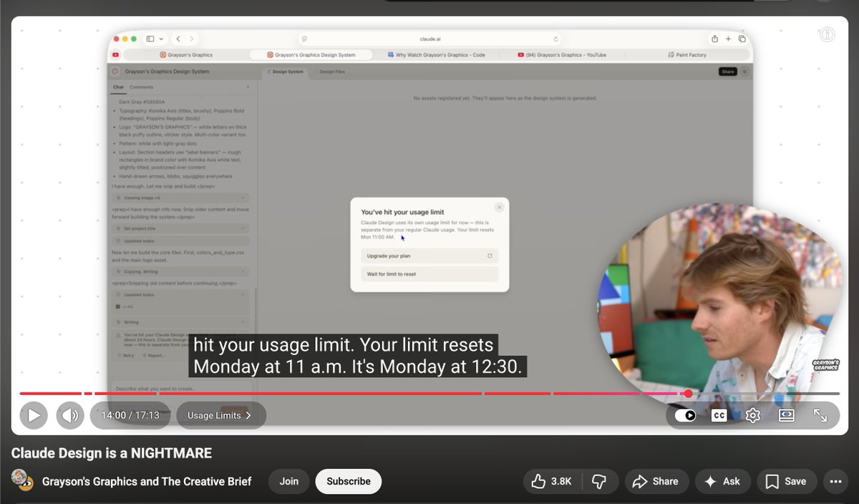Play the YouTube video
This screenshot has width=859, height=504.
tap(34, 415)
